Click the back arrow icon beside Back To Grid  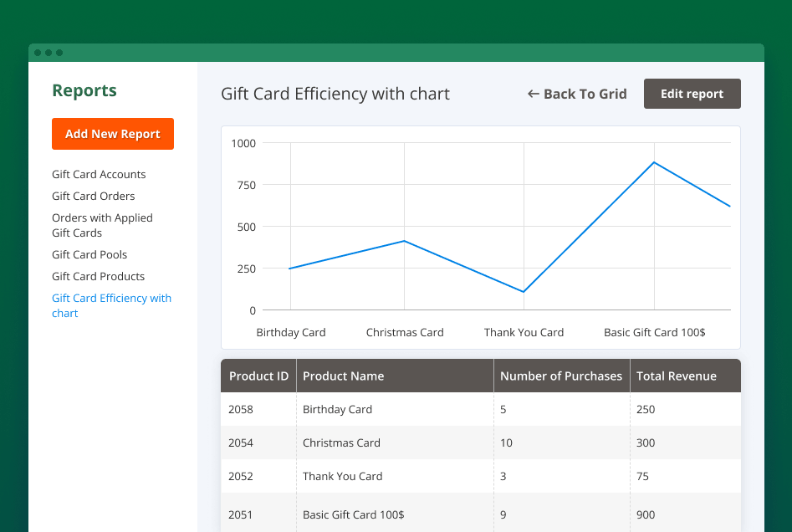click(x=533, y=94)
